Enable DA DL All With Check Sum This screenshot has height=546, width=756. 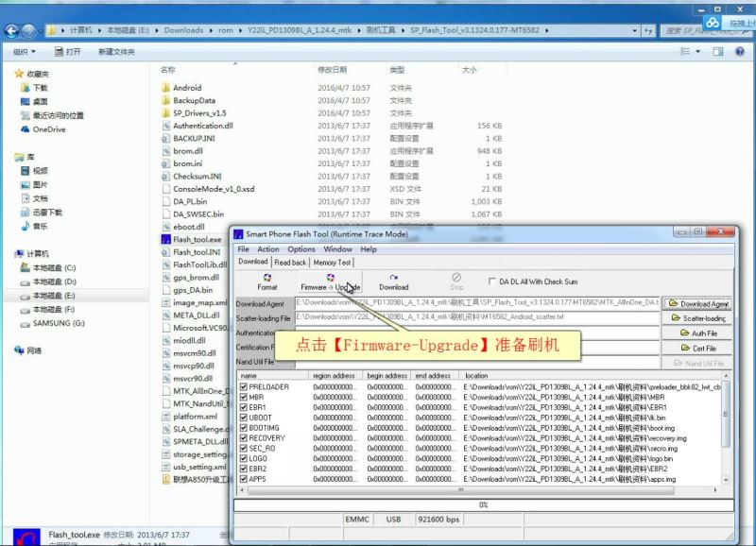point(491,281)
